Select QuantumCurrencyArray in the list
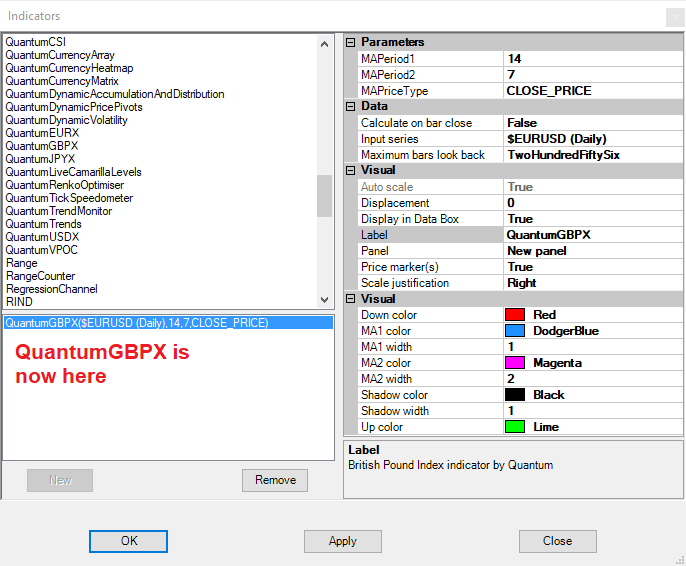Viewport: 686px width, 566px height. pyautogui.click(x=60, y=55)
